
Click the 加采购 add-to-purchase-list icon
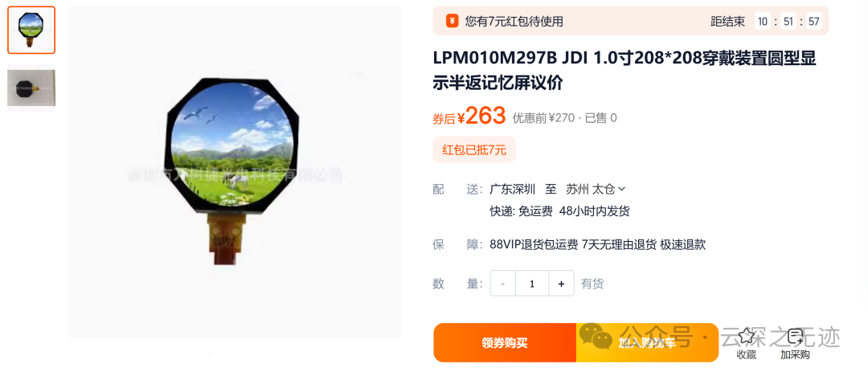pos(795,336)
